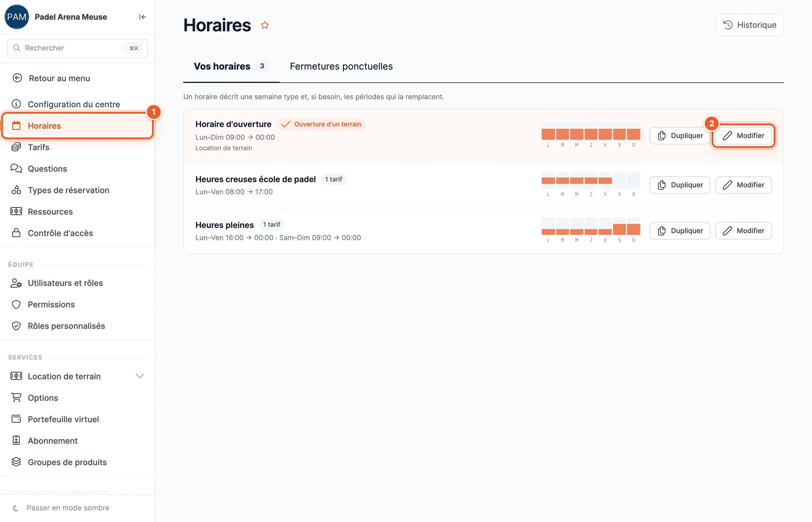The width and height of the screenshot is (812, 522).
Task: Collapse the sidebar with the arrow icon
Action: (142, 17)
